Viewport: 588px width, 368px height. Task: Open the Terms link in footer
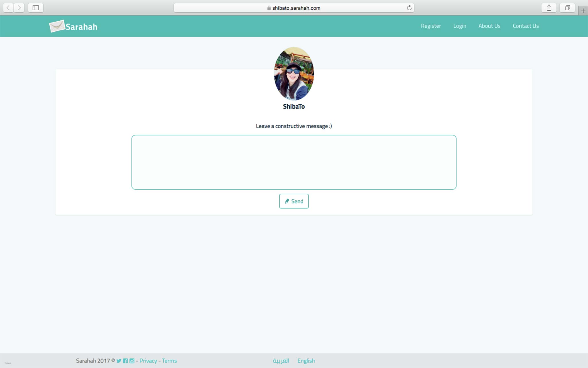click(x=169, y=361)
